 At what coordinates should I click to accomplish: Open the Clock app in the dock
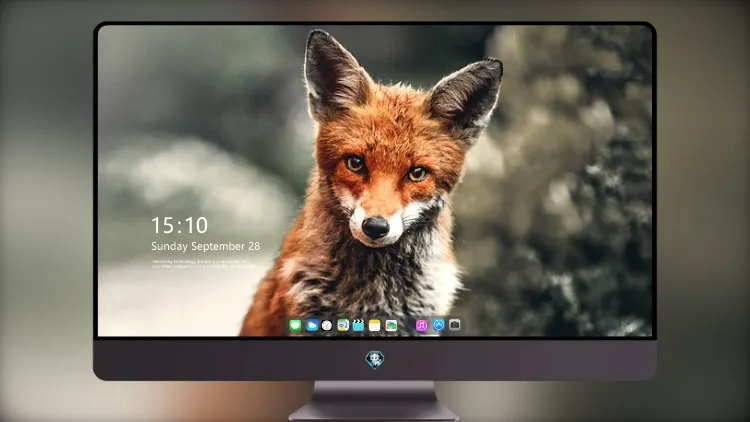tap(327, 325)
